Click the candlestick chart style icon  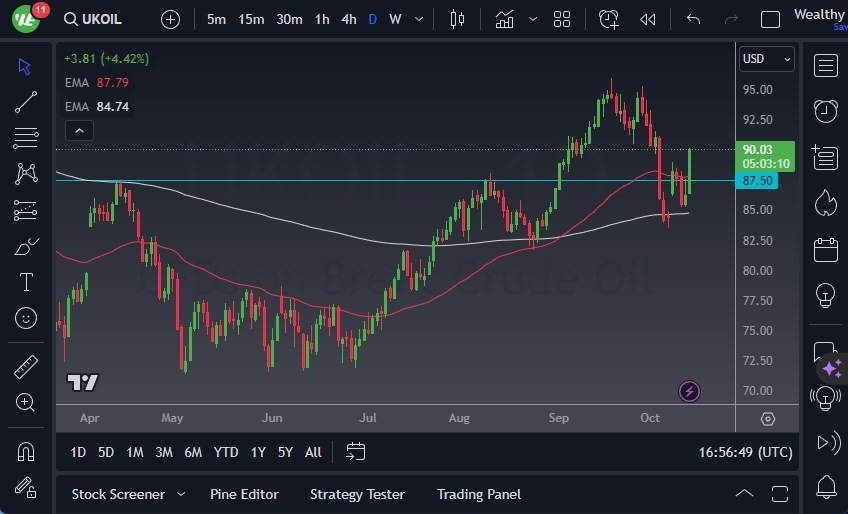[458, 19]
